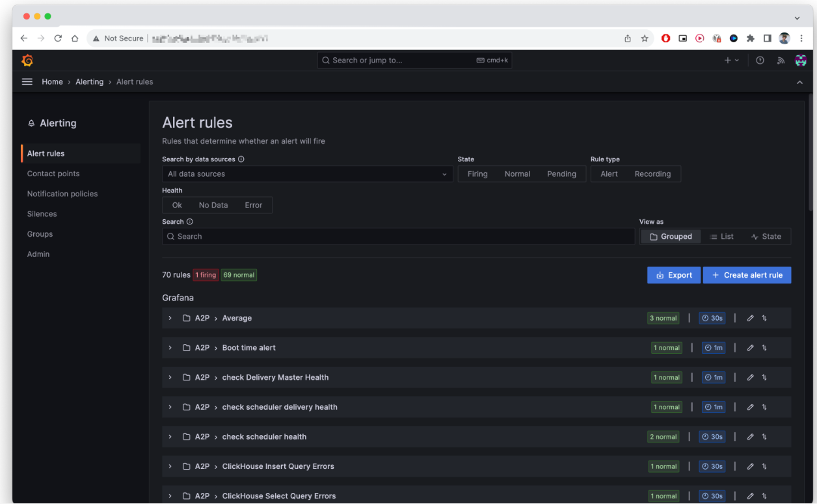Filter by Recording rule type
817x504 pixels.
pyautogui.click(x=652, y=174)
